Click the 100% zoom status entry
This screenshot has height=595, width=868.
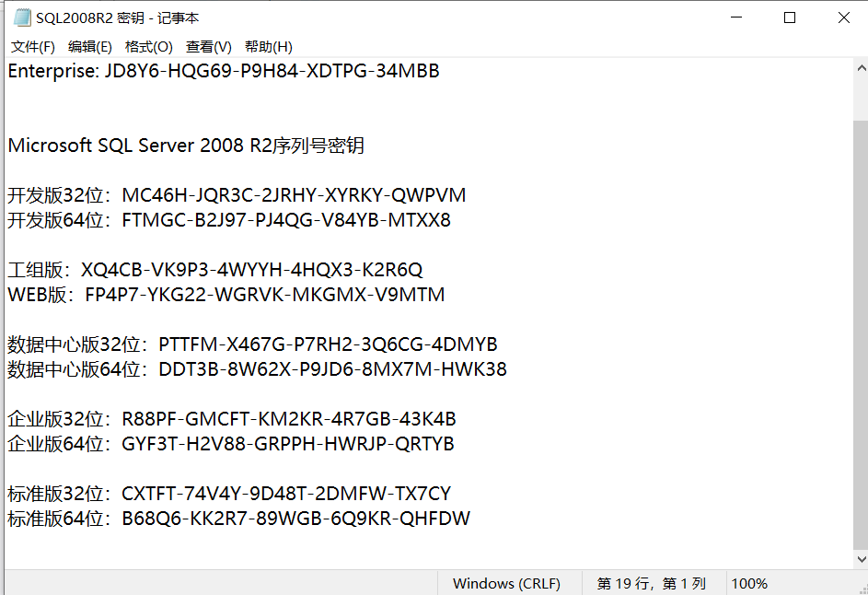[x=749, y=583]
